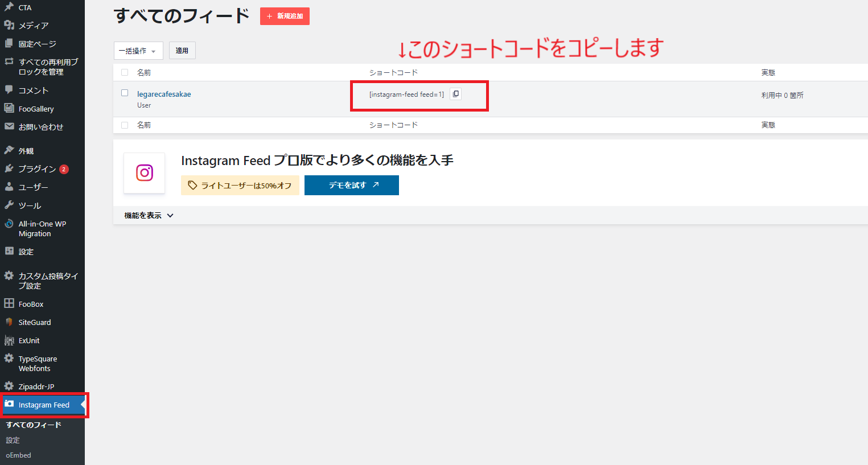This screenshot has width=868, height=465.
Task: Click the コメント speech bubble icon
Action: pos(9,90)
